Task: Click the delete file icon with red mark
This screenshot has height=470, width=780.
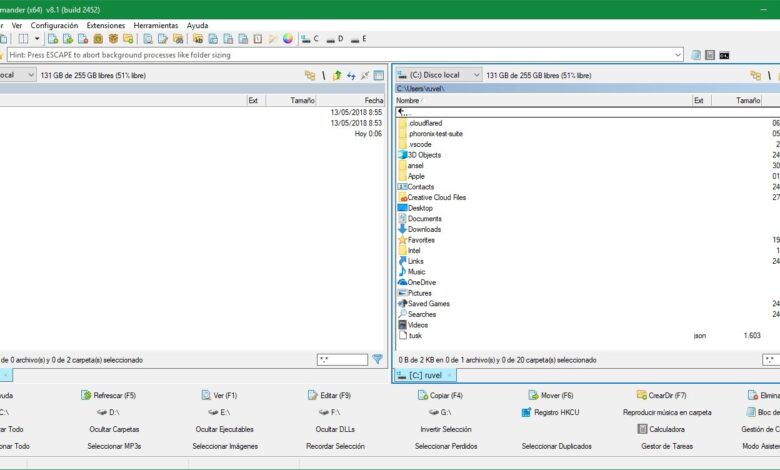Action: 83,39
